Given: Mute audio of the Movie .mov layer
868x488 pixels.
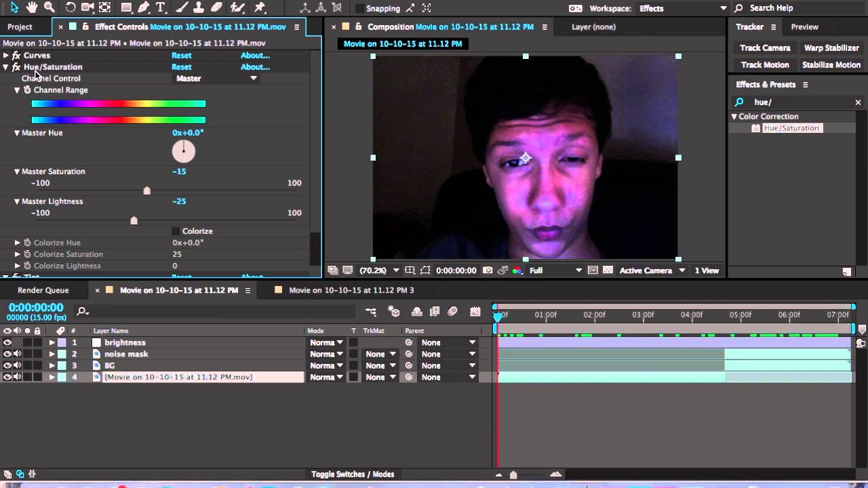Looking at the screenshot, I should (x=17, y=377).
